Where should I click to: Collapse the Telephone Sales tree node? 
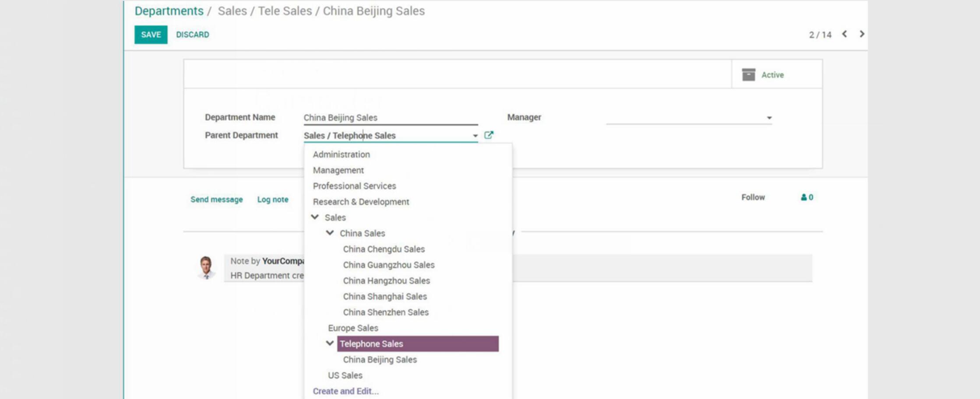coord(330,343)
